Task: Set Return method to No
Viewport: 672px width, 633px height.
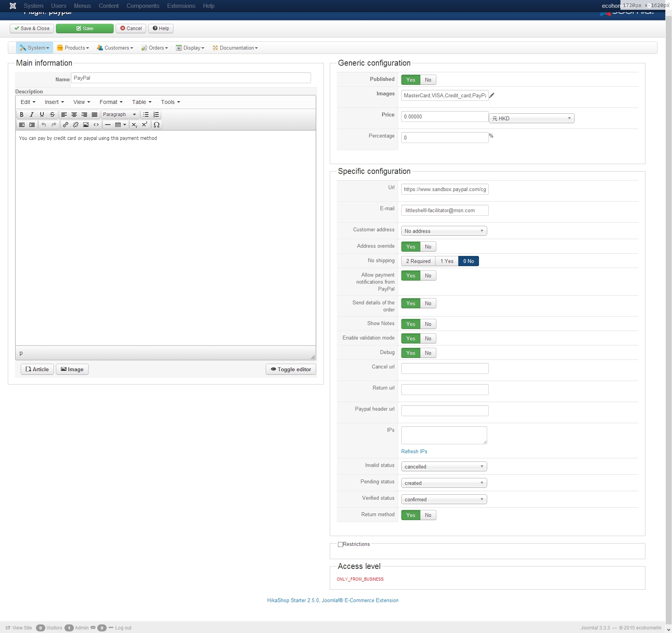Action: click(428, 515)
